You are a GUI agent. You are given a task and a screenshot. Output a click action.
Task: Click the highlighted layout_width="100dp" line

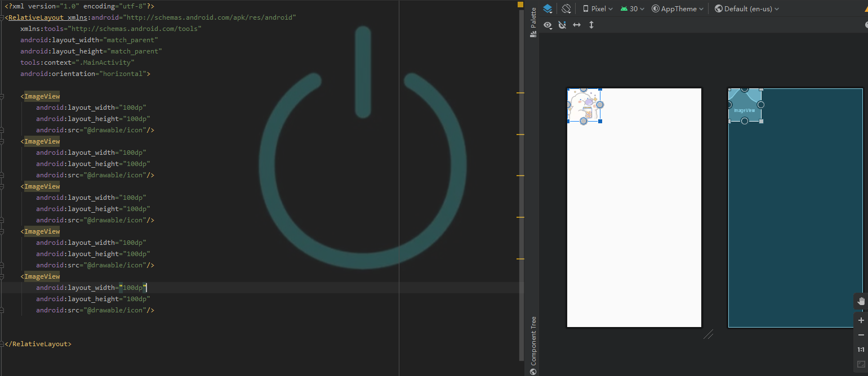coord(91,288)
